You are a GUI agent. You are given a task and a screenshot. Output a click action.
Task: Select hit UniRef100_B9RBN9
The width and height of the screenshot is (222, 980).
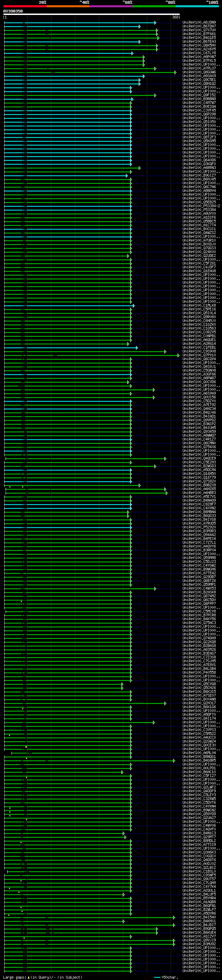pos(199,99)
